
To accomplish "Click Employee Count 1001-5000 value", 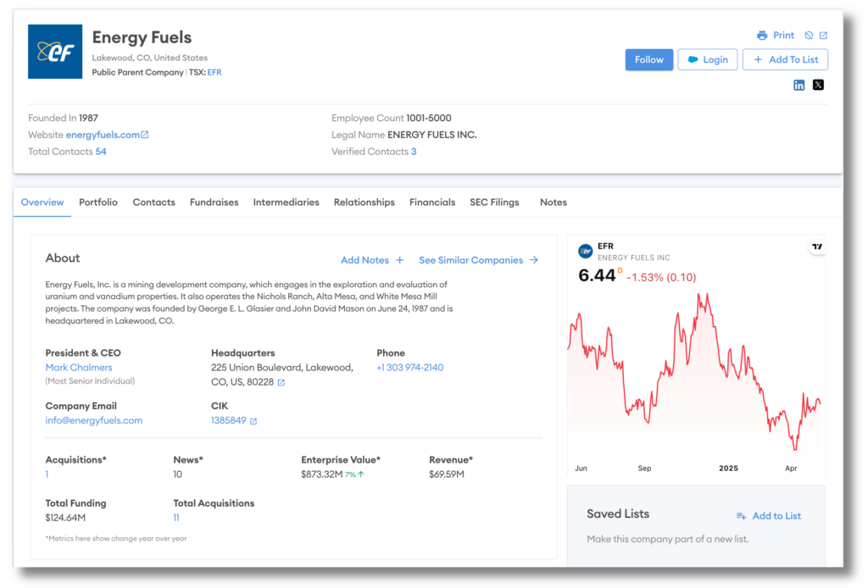I will [x=428, y=119].
